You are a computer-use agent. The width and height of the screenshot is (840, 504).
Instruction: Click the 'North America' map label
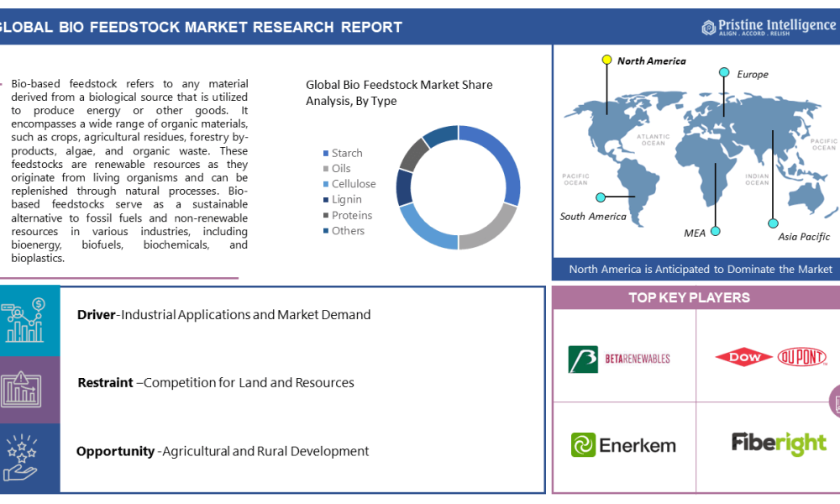(x=652, y=61)
